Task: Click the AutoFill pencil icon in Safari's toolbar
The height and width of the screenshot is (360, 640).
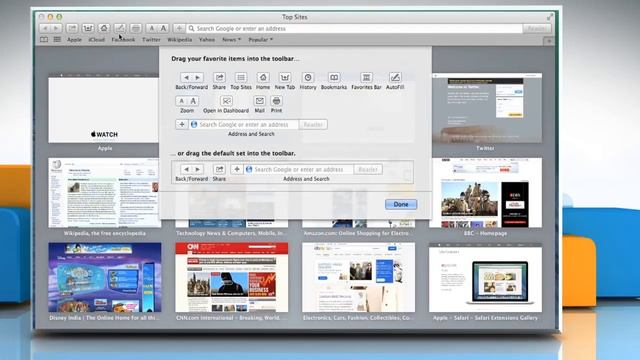Action: point(120,28)
